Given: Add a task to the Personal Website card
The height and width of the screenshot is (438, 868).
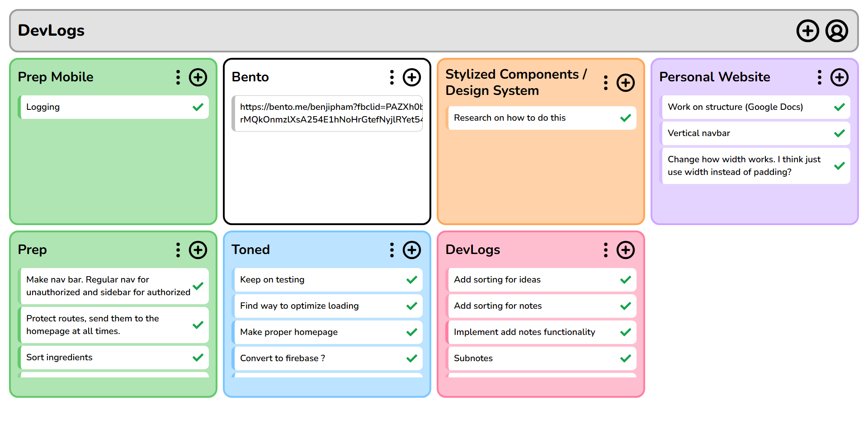Looking at the screenshot, I should tap(839, 77).
